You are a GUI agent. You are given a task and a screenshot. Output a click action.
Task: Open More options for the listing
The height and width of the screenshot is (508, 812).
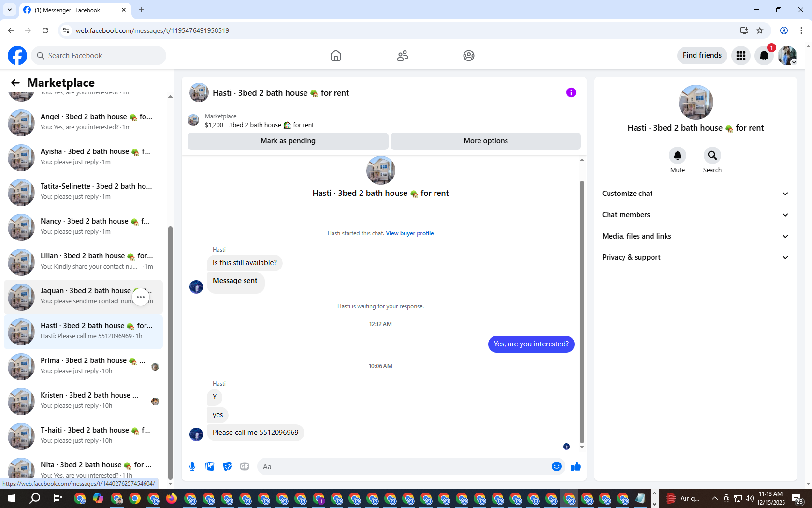click(x=486, y=141)
